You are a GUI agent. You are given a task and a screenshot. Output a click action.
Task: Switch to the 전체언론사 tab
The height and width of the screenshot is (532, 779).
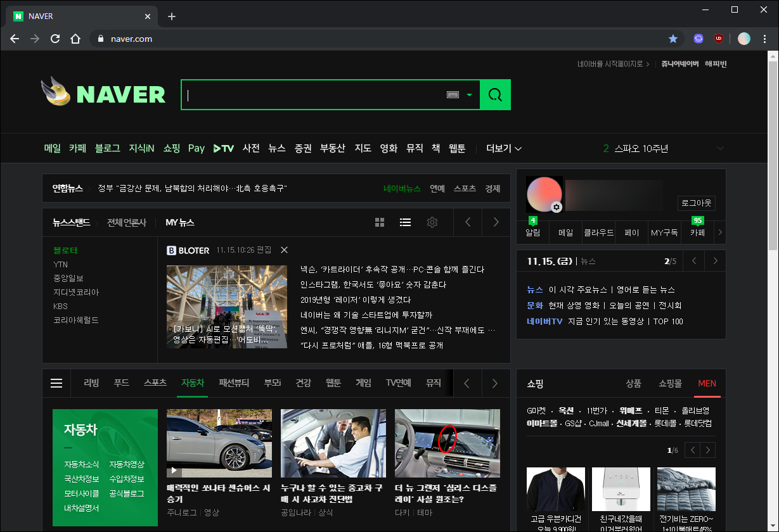127,222
